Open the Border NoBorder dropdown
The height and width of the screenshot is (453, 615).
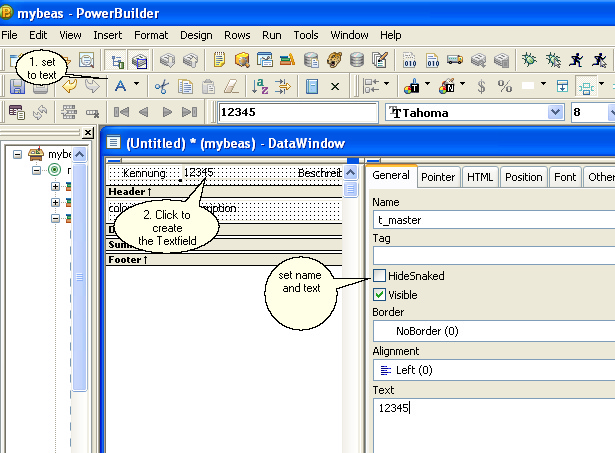492,330
